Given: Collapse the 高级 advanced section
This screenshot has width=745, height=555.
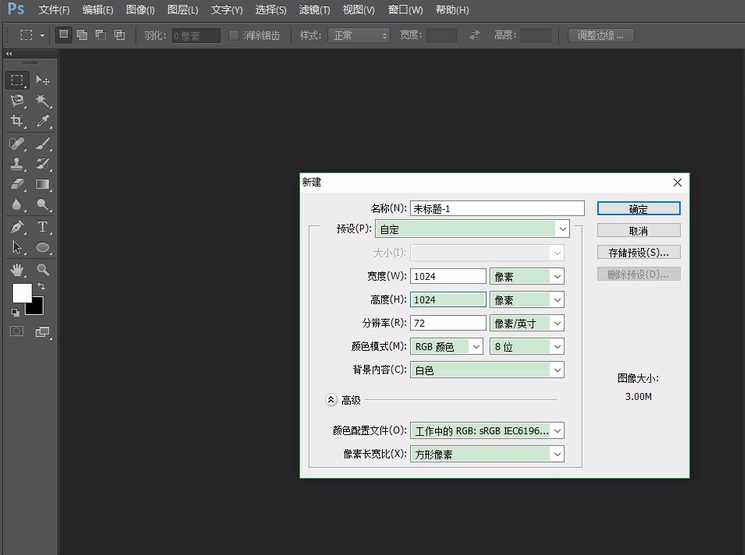Looking at the screenshot, I should tap(331, 400).
